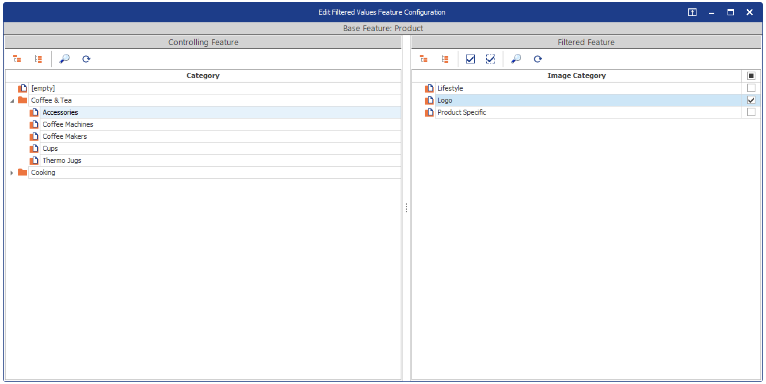Viewport: 766px width, 384px height.
Task: Click the Category column header
Action: (203, 76)
